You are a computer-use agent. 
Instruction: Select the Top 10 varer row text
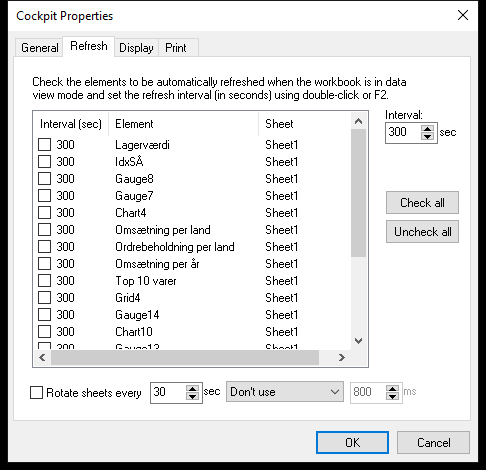click(x=146, y=281)
